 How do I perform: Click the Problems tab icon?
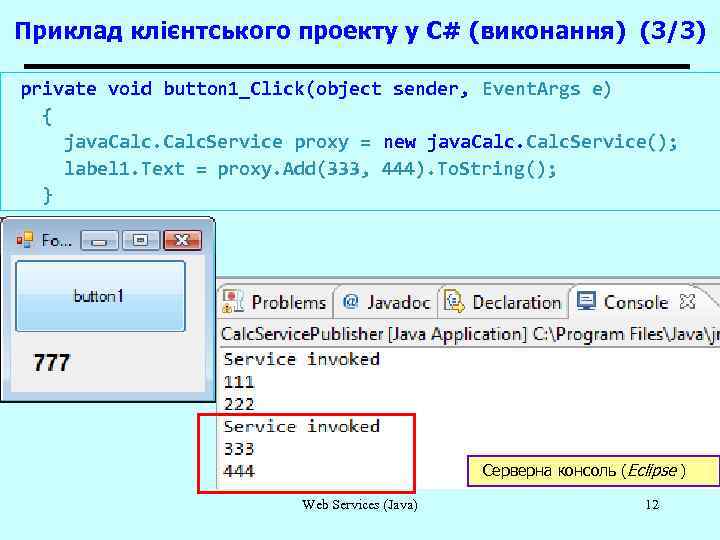233,301
